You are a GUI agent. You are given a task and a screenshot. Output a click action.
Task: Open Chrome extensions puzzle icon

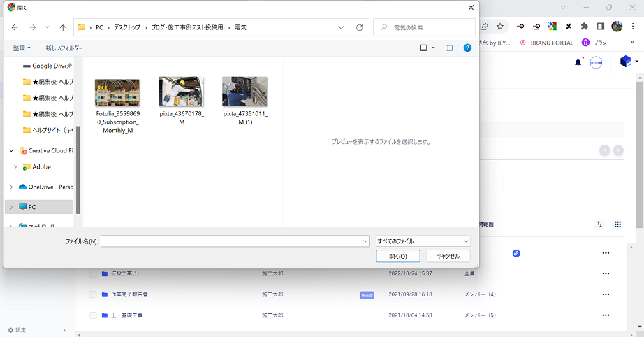(585, 27)
